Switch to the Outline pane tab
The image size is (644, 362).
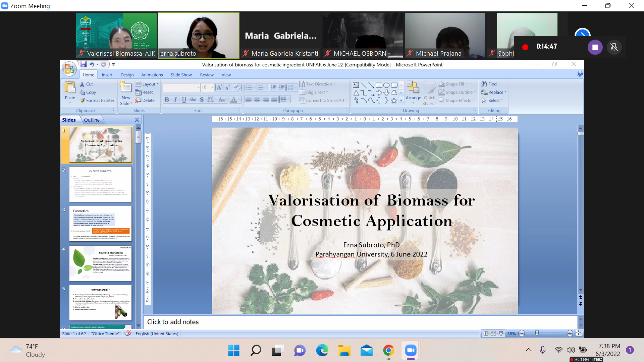92,120
